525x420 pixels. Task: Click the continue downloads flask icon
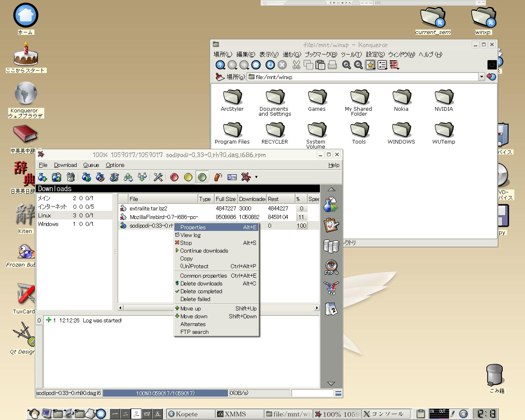click(x=86, y=177)
